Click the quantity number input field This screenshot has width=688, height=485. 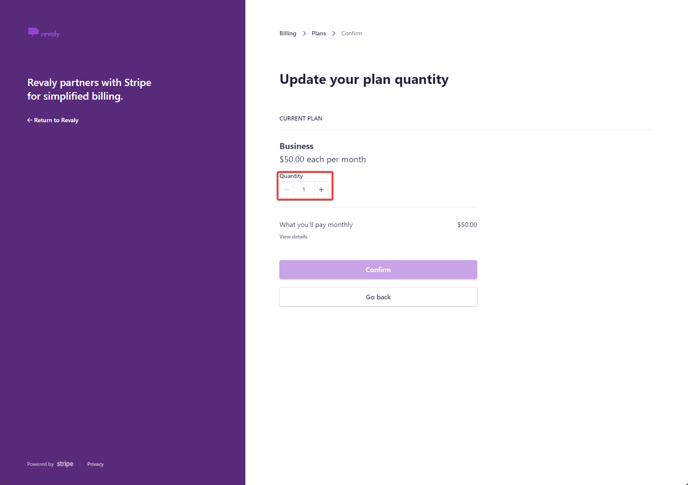click(304, 190)
